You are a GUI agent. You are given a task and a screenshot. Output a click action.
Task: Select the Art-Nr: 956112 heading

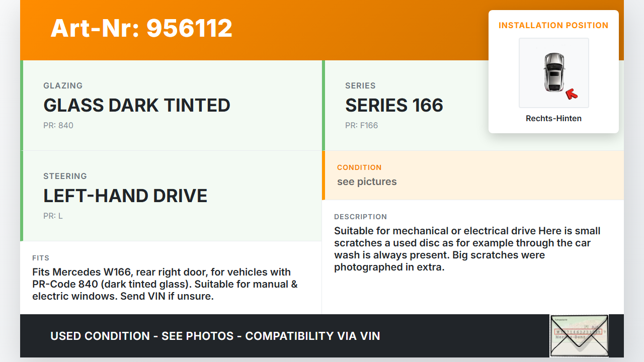141,28
